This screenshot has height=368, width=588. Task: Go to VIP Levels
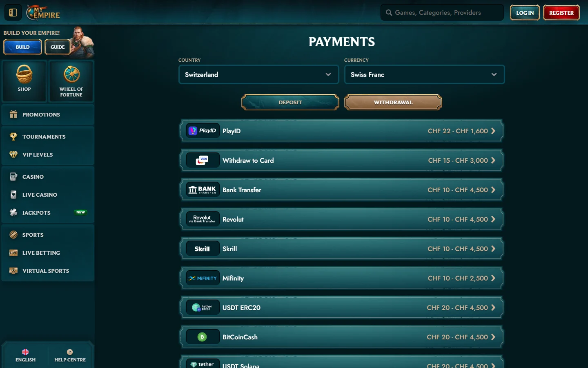[48, 155]
